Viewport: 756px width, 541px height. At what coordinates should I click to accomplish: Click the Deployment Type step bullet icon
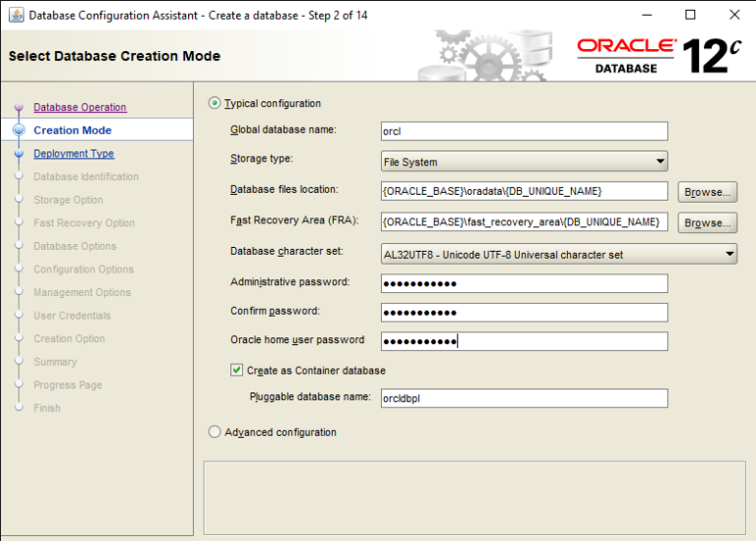(x=19, y=153)
